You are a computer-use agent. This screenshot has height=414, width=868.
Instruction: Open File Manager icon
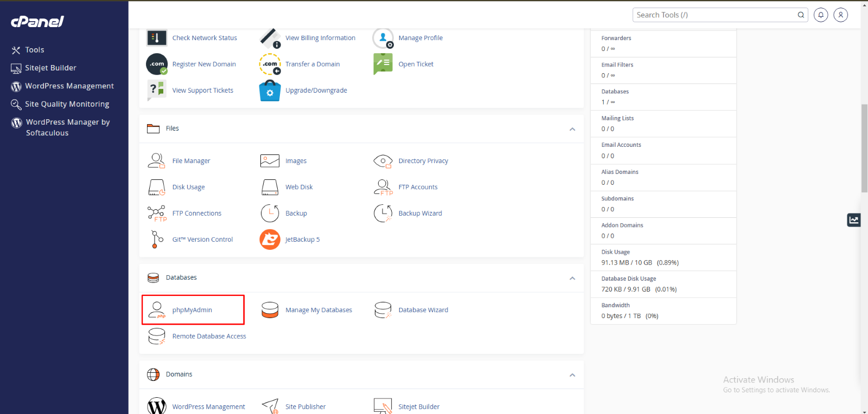156,161
